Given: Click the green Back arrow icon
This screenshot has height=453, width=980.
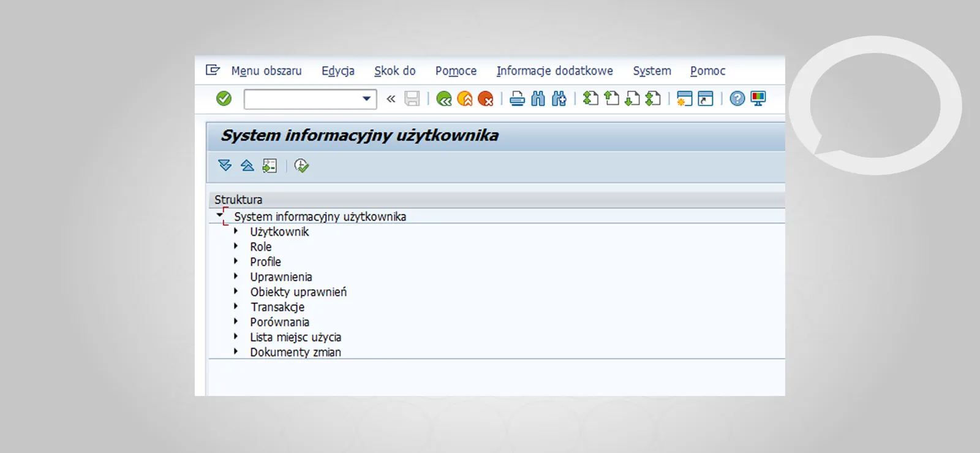Looking at the screenshot, I should pos(444,99).
